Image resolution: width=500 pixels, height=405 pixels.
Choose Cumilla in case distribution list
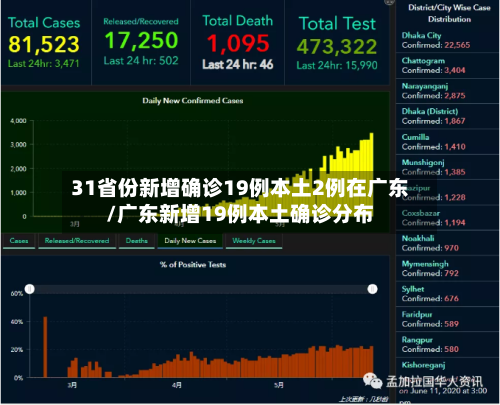pyautogui.click(x=447, y=142)
